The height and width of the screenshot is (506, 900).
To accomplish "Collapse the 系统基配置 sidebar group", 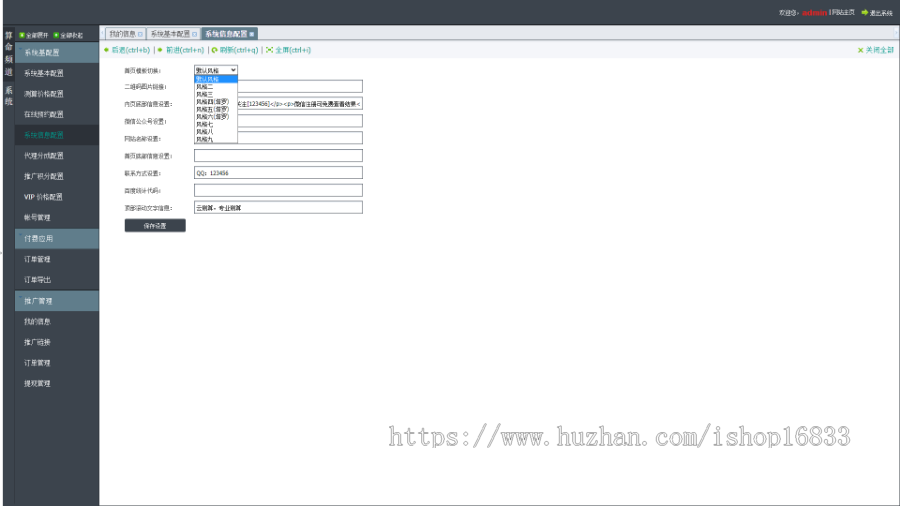I will click(57, 53).
